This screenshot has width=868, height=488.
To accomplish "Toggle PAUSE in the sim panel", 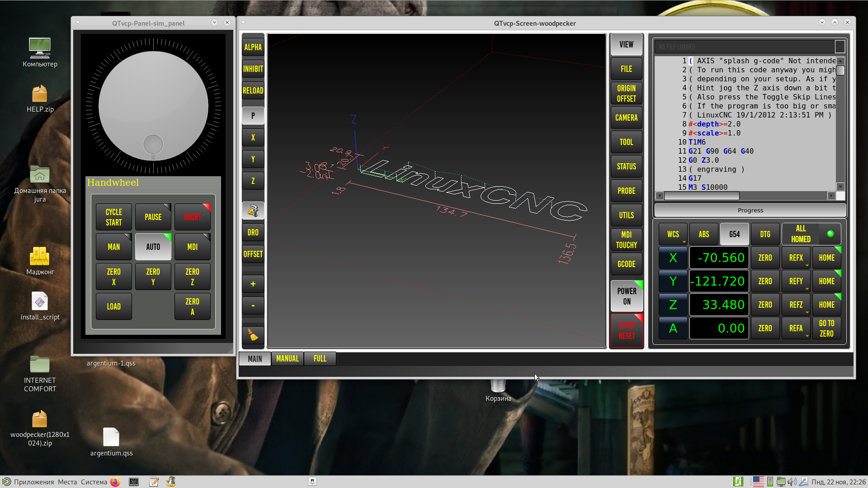I will coord(153,217).
